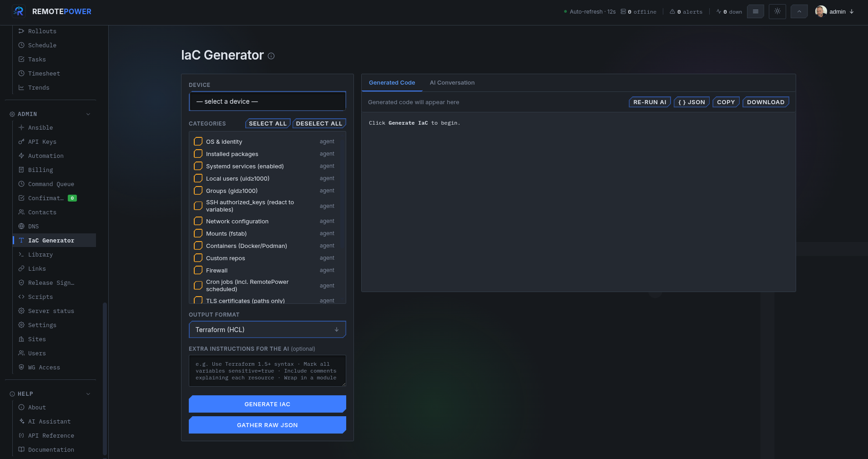The height and width of the screenshot is (459, 868).
Task: Click the { } JSON button
Action: click(691, 102)
